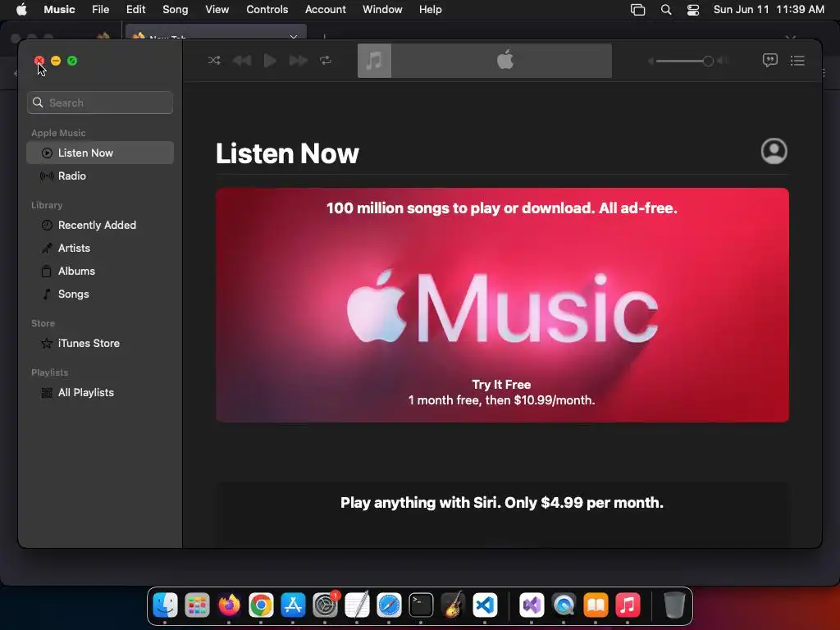840x630 pixels.
Task: Open the Help menu
Action: [x=430, y=9]
